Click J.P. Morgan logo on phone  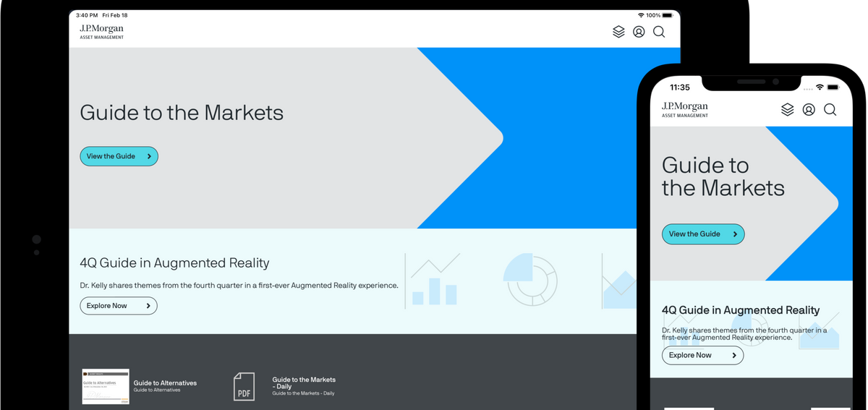684,109
